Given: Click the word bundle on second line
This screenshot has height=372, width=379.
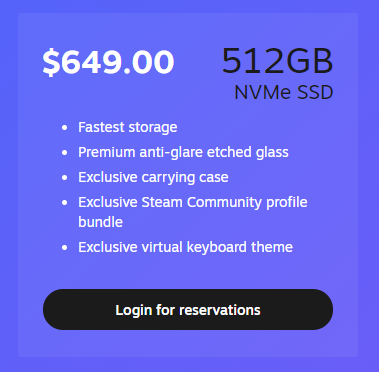Looking at the screenshot, I should click(100, 222).
